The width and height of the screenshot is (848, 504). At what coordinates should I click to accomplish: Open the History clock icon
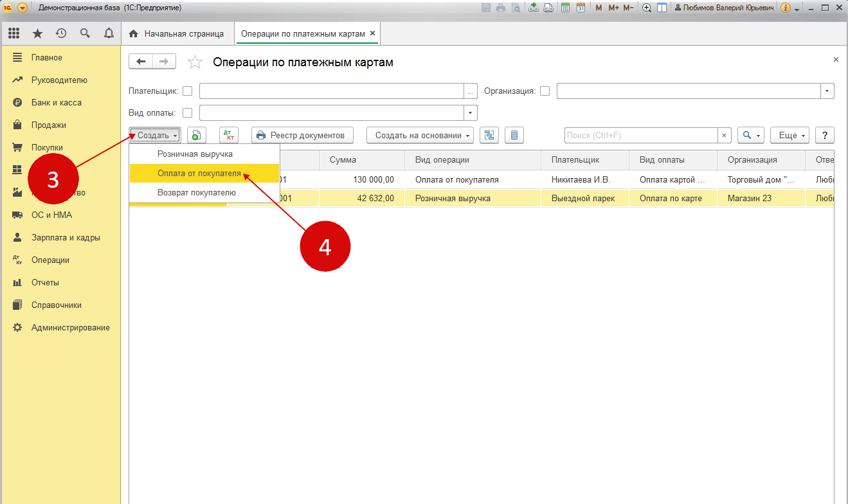tap(61, 33)
